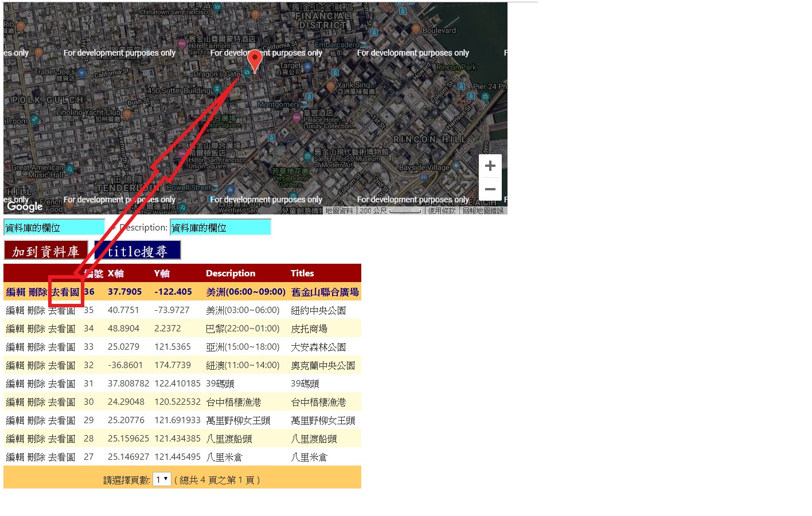This screenshot has width=812, height=516.
Task: Select the Palace Hotel marker icon
Action: (297, 118)
